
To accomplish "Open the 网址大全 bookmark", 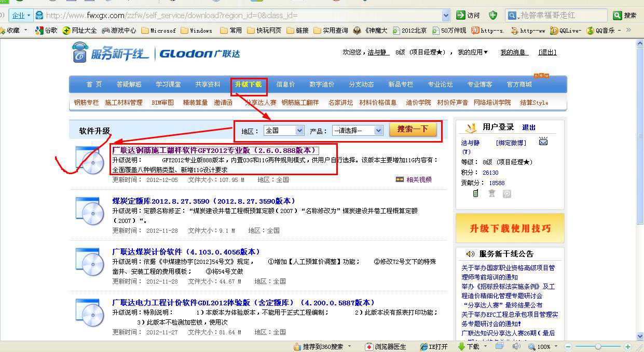I will tap(79, 31).
